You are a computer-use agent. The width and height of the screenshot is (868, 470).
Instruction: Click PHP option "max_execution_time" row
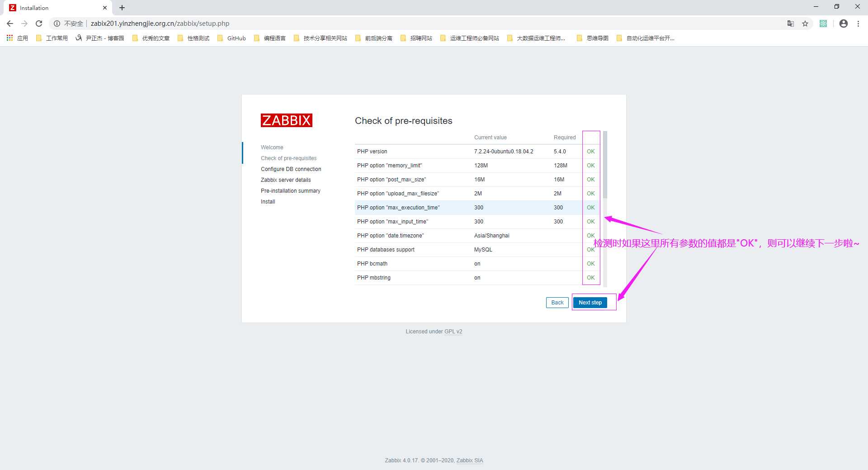(478, 208)
